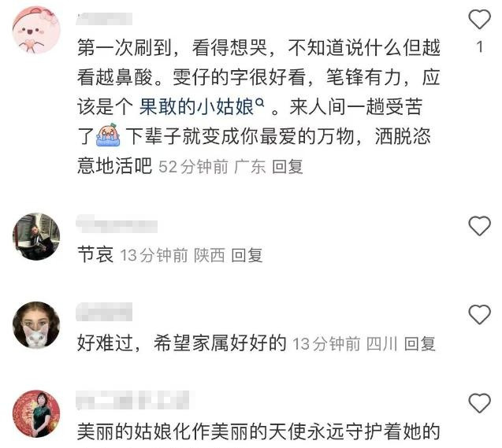Image resolution: width=502 pixels, height=448 pixels.
Task: Tap heart on 好难过 comment from Sichuan
Action: [480, 315]
